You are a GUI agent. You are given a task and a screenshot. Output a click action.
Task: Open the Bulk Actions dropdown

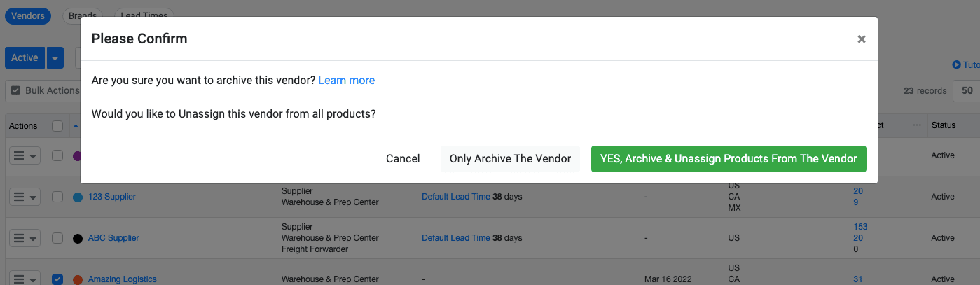coord(44,90)
